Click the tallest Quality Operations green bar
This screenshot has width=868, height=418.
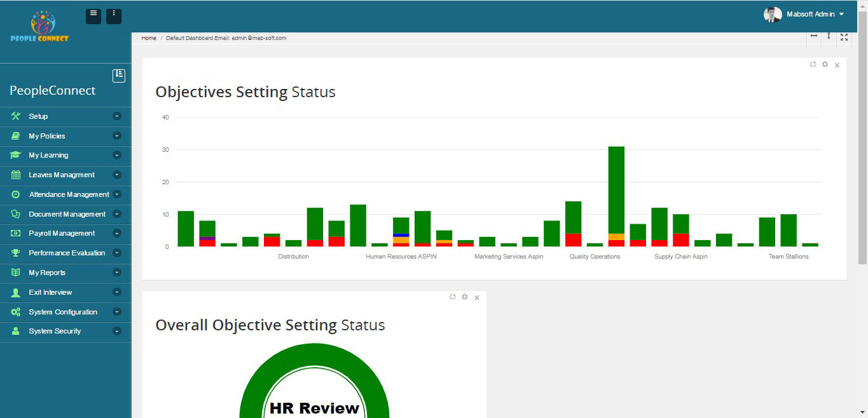click(616, 189)
